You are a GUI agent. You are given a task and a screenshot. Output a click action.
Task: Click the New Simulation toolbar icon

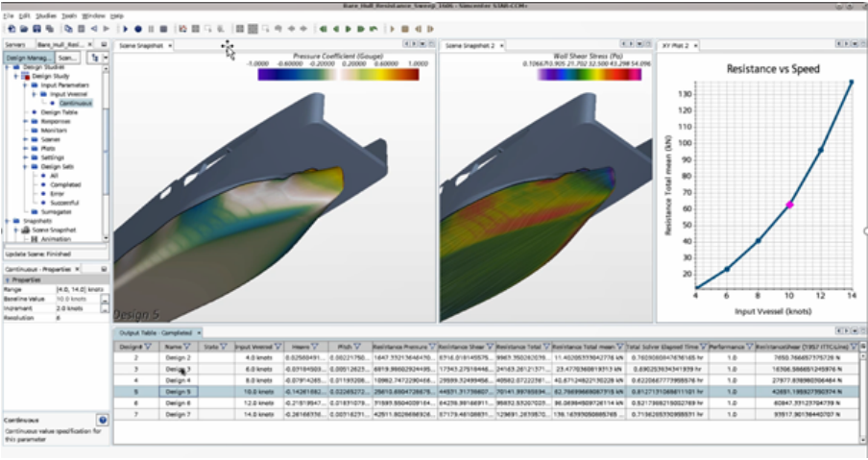tap(12, 29)
